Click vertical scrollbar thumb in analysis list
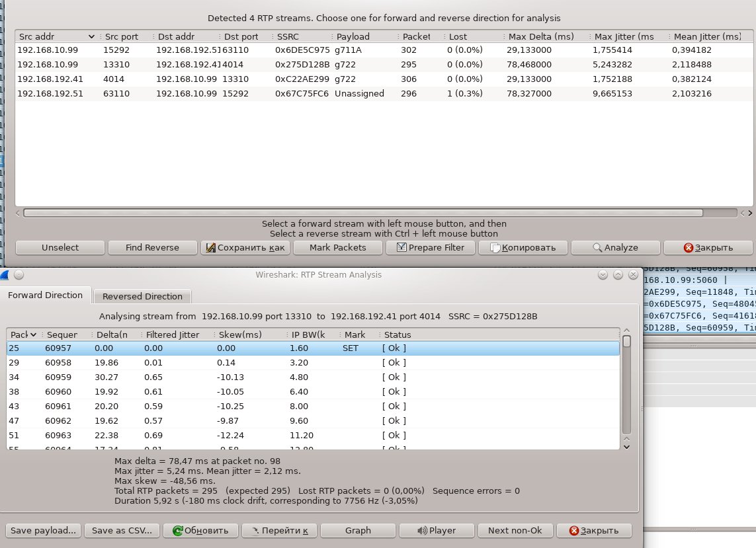 tap(627, 341)
